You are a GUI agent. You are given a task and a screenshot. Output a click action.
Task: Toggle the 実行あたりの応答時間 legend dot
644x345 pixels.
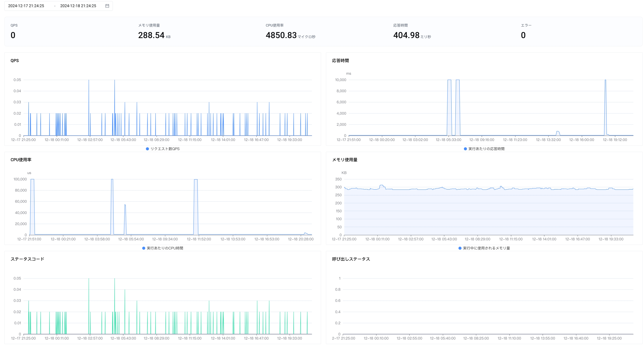465,149
